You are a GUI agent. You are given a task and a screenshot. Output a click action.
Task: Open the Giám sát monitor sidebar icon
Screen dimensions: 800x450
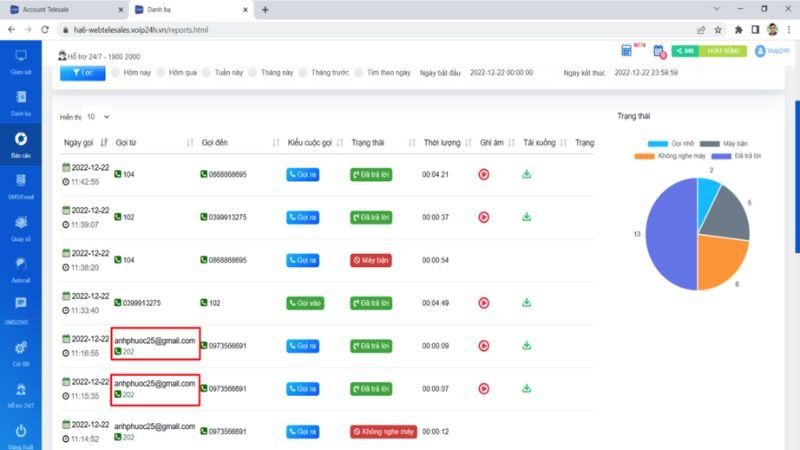[x=21, y=56]
